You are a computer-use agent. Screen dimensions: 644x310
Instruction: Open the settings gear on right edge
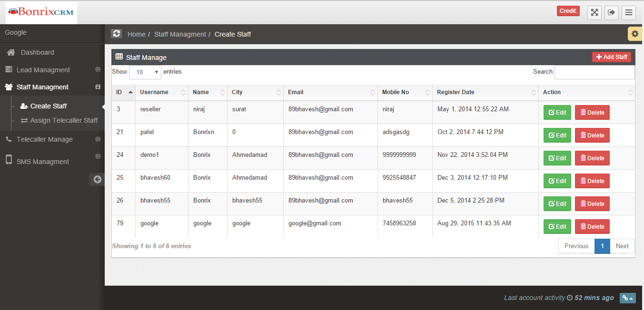pyautogui.click(x=635, y=34)
